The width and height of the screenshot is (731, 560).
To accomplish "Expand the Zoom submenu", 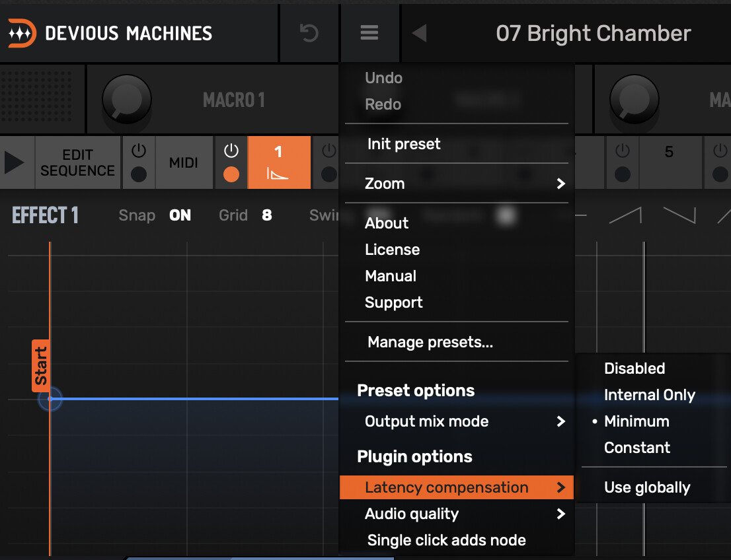I will [456, 184].
